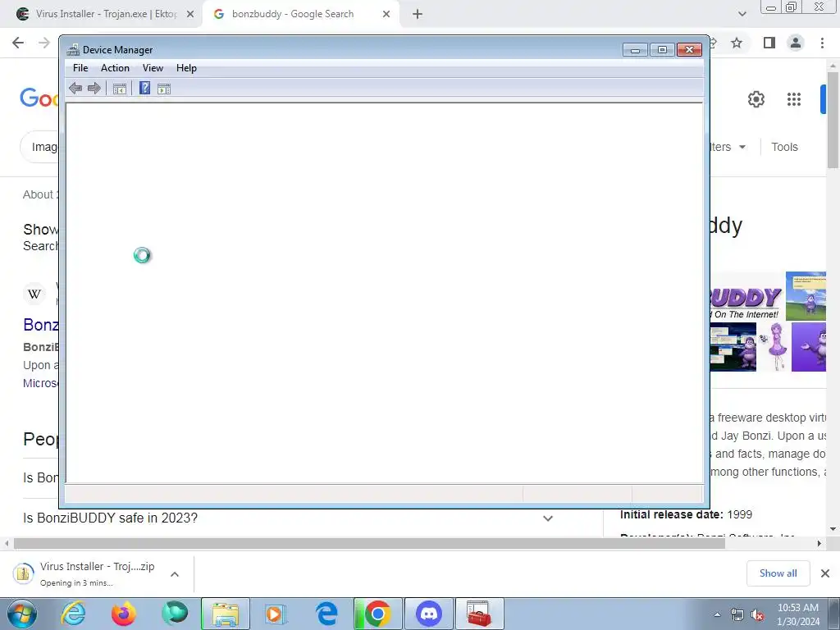Open the purple gorilla thumbnail image

click(x=809, y=347)
